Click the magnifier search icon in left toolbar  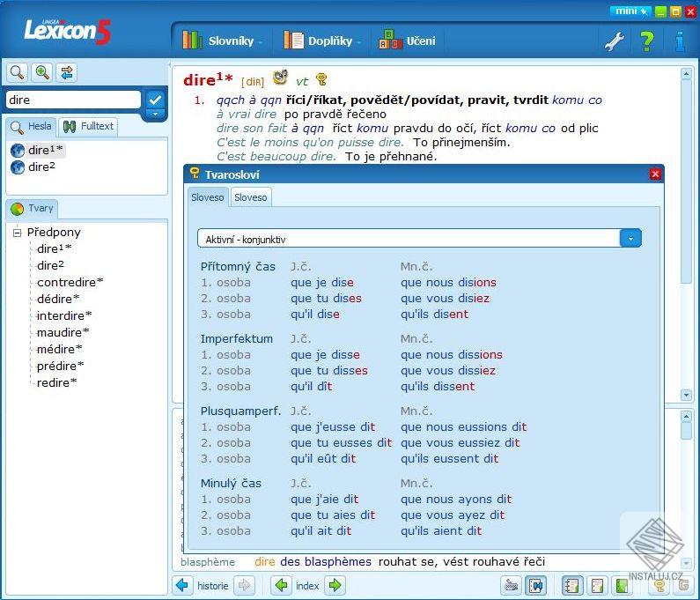coord(17,72)
